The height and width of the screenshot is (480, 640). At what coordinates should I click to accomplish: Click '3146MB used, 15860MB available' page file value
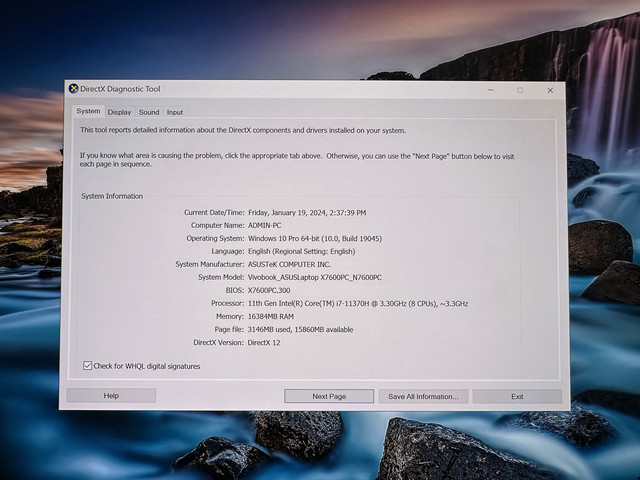(x=300, y=329)
